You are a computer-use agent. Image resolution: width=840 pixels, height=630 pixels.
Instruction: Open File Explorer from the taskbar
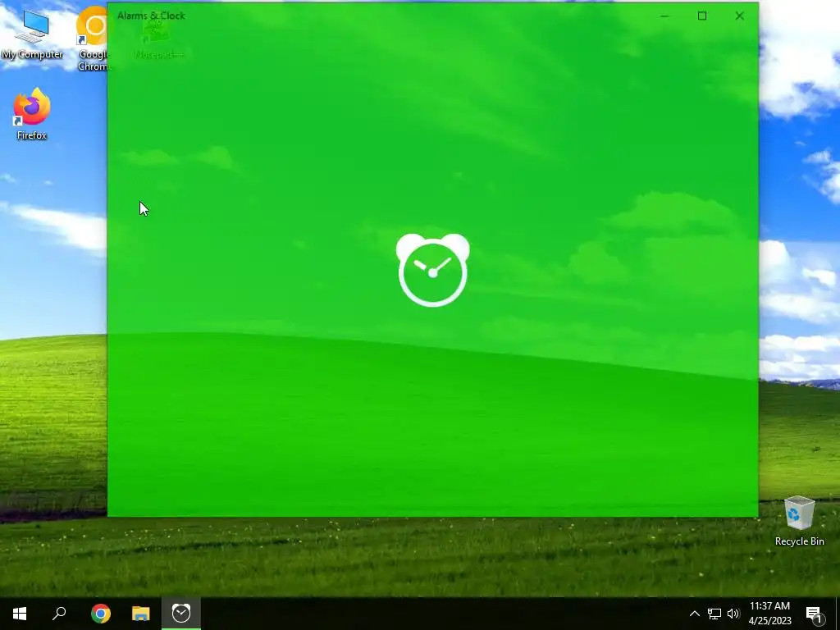[x=141, y=614]
